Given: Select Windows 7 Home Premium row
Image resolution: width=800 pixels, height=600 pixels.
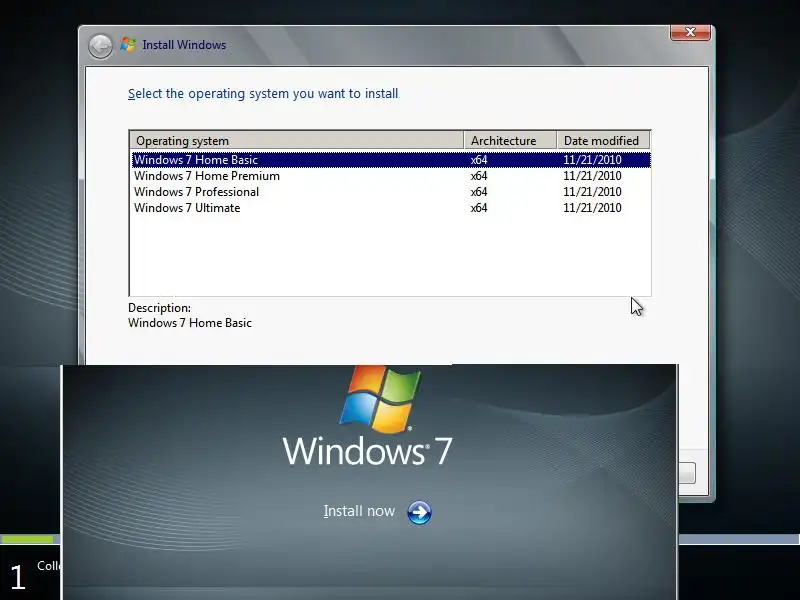Looking at the screenshot, I should coord(391,176).
